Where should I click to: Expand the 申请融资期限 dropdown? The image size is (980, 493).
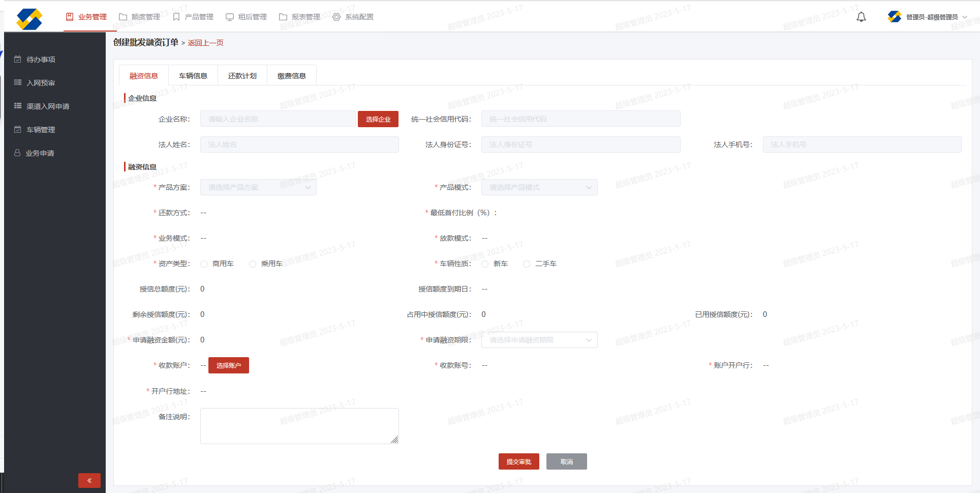539,340
